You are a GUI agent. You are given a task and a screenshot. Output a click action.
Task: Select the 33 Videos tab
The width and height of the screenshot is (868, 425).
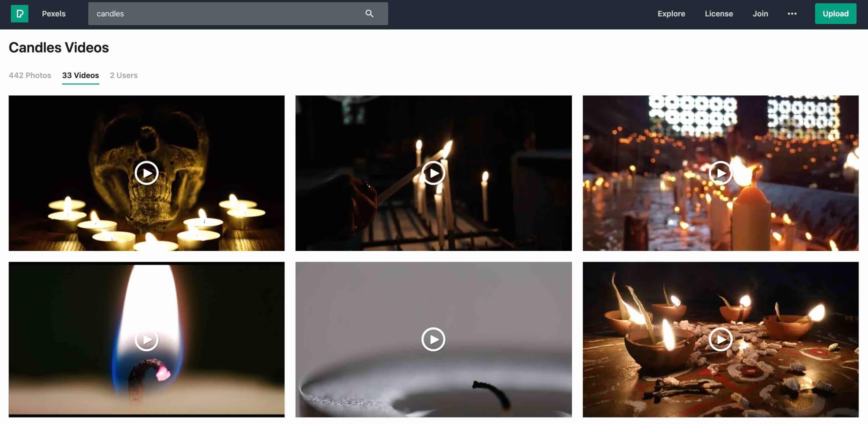click(x=80, y=75)
